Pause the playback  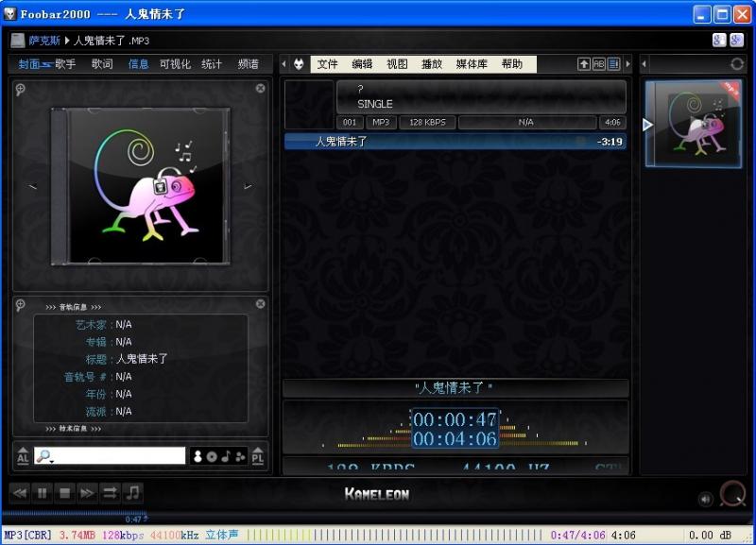click(x=43, y=493)
